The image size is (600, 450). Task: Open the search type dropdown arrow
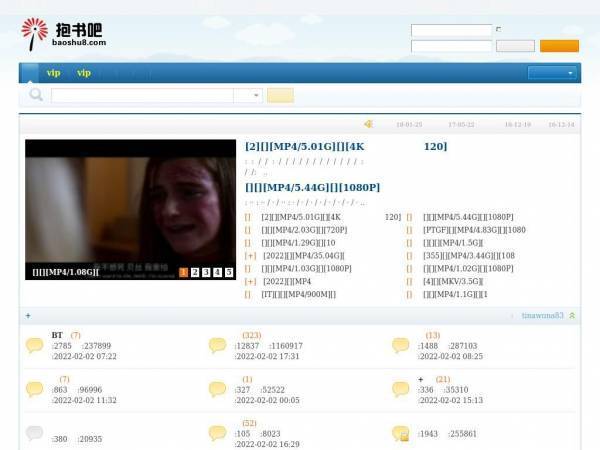point(256,95)
